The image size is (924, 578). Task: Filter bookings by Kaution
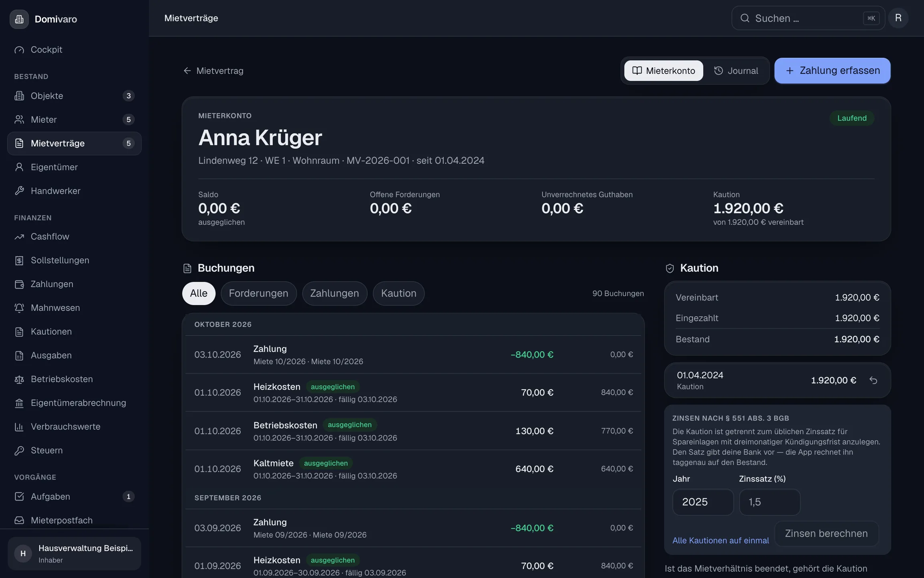click(399, 293)
